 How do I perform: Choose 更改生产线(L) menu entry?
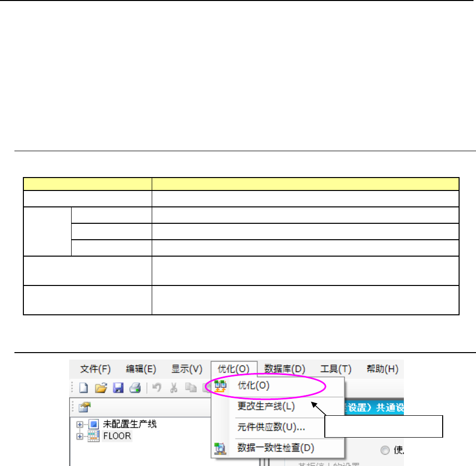click(278, 406)
